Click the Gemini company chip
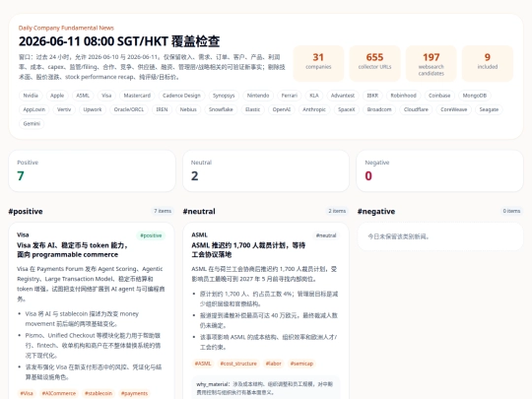Screen dimensions: 532x399 coord(32,123)
